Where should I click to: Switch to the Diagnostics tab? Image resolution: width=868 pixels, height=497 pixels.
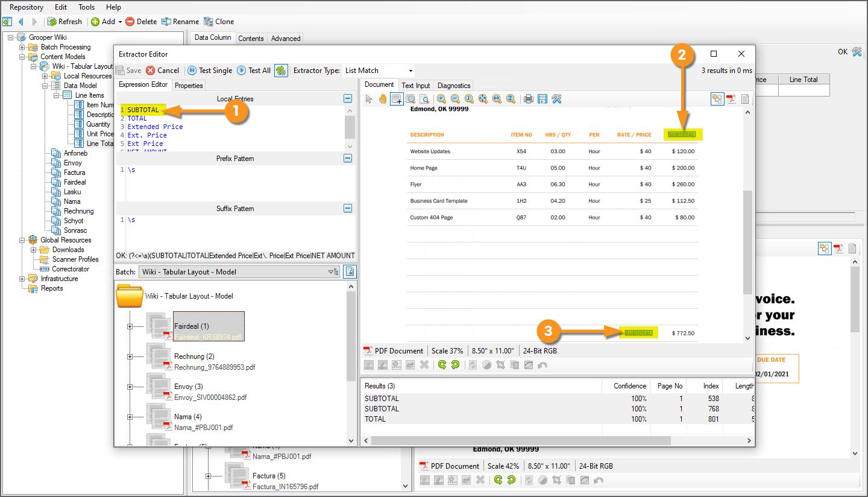pos(453,86)
